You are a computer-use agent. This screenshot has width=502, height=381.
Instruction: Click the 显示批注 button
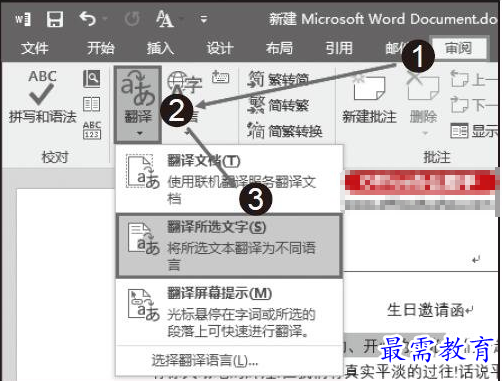474,131
